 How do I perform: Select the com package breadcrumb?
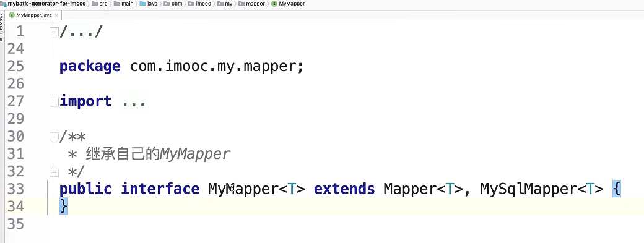pos(173,3)
